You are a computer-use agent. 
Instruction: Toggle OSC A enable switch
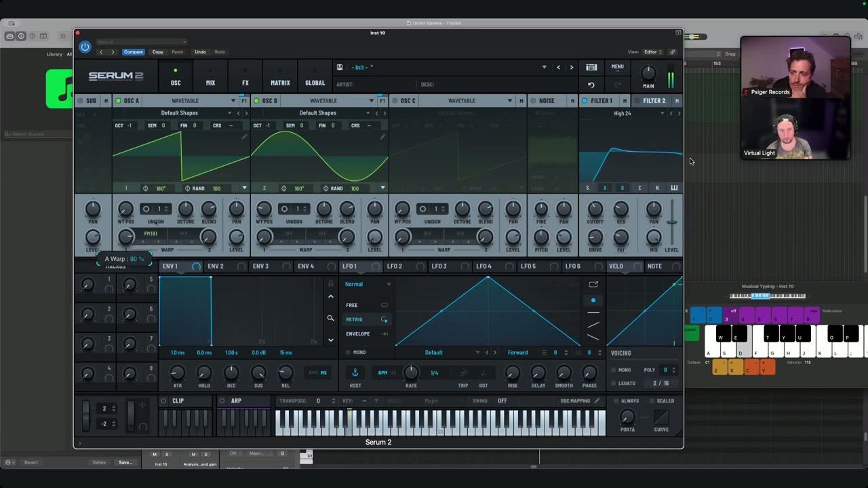(118, 100)
